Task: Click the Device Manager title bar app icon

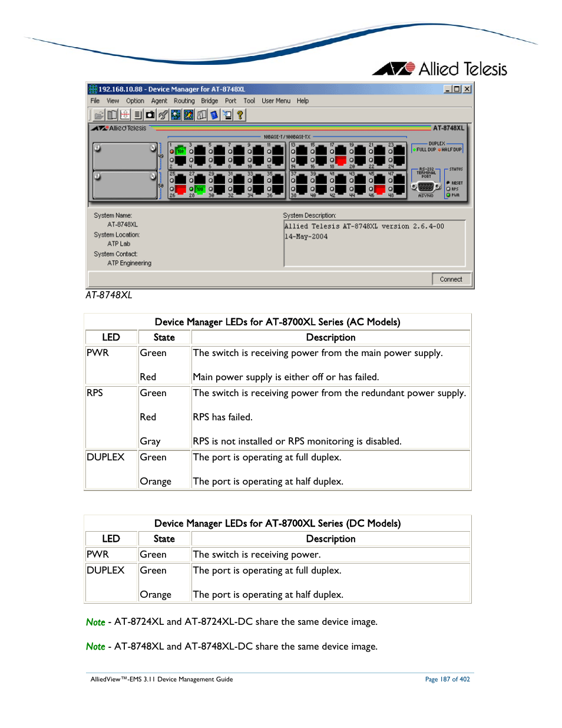Action: (x=92, y=89)
